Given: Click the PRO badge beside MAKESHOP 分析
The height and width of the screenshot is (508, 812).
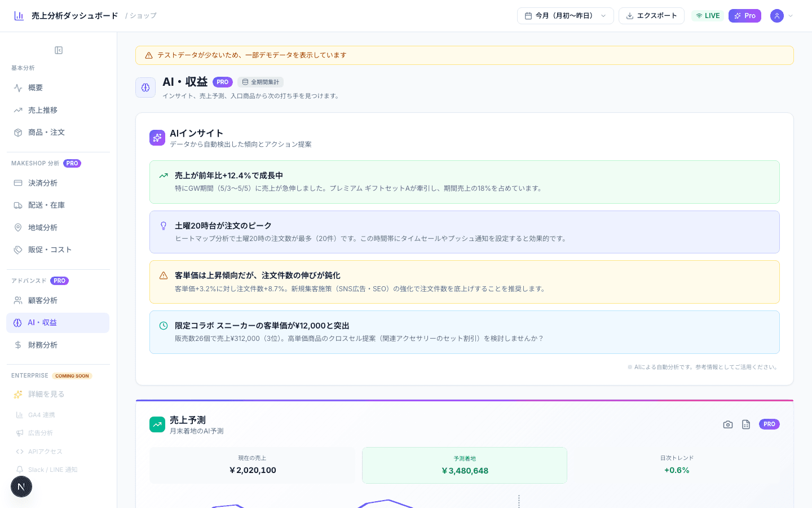Looking at the screenshot, I should pyautogui.click(x=72, y=164).
